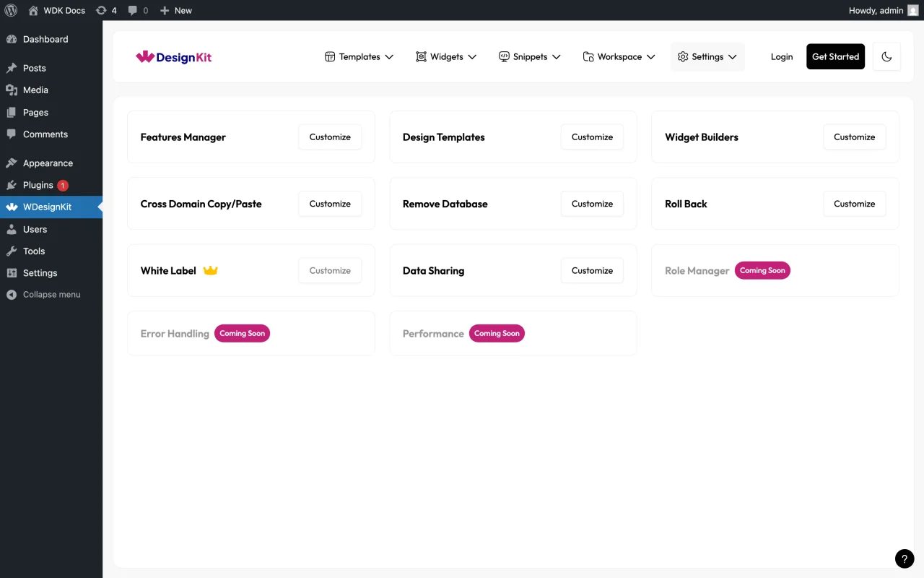Expand the Widgets dropdown chevron
Image resolution: width=924 pixels, height=578 pixels.
(472, 56)
